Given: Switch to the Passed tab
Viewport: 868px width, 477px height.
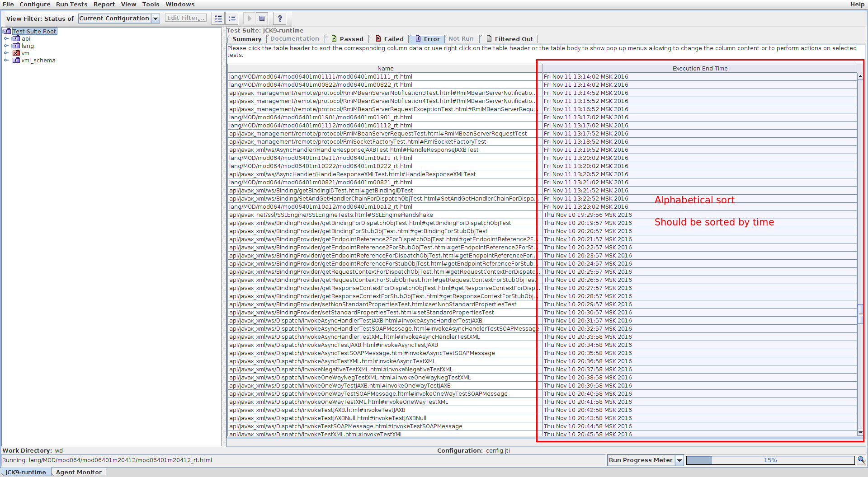Looking at the screenshot, I should tap(347, 39).
